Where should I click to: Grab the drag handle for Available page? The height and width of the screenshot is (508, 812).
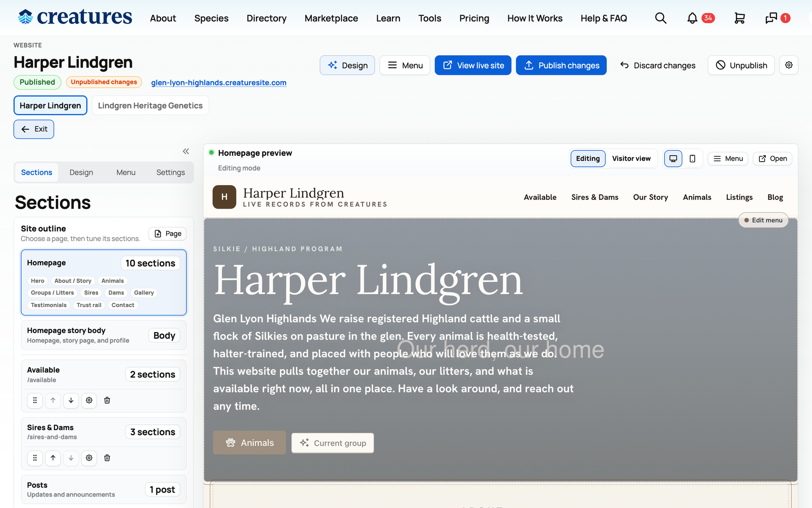tap(35, 400)
